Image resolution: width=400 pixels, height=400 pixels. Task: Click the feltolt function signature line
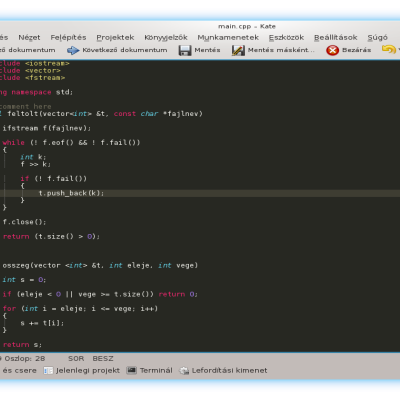click(101, 114)
